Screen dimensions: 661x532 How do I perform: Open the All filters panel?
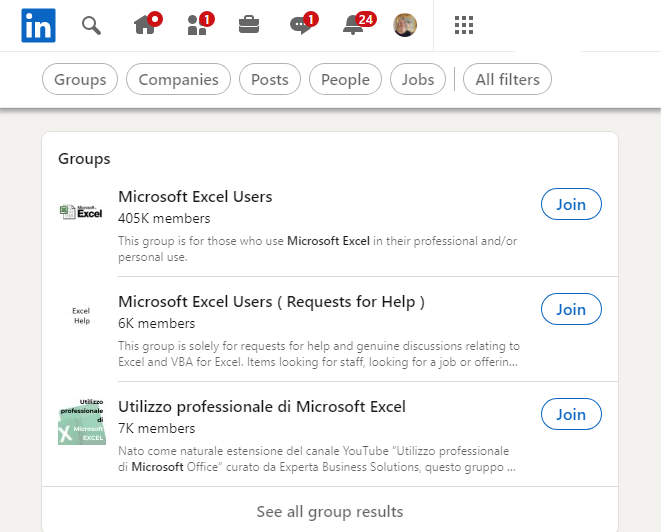pyautogui.click(x=507, y=79)
